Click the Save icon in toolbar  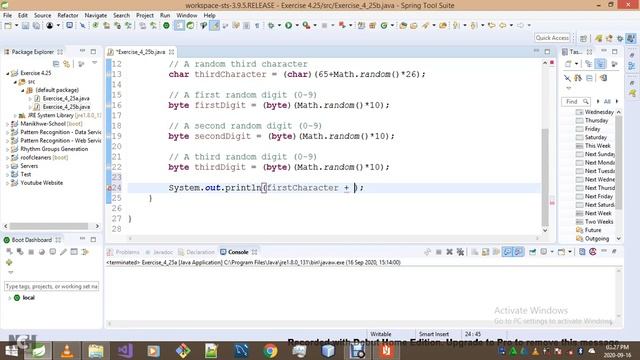coord(25,26)
